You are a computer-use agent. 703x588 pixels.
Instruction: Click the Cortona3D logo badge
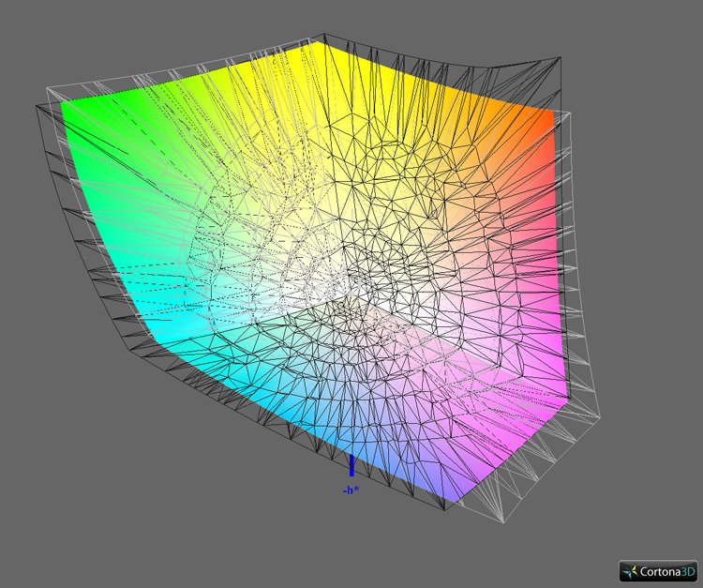click(x=658, y=570)
